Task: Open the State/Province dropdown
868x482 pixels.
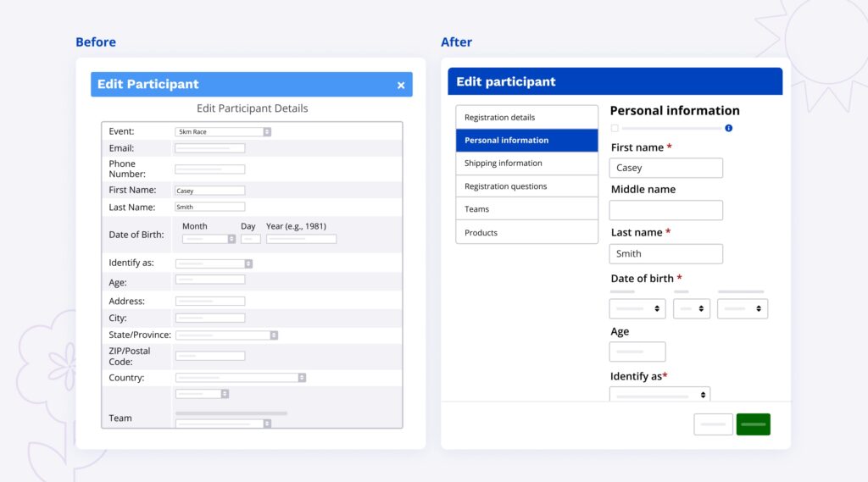Action: [x=226, y=335]
